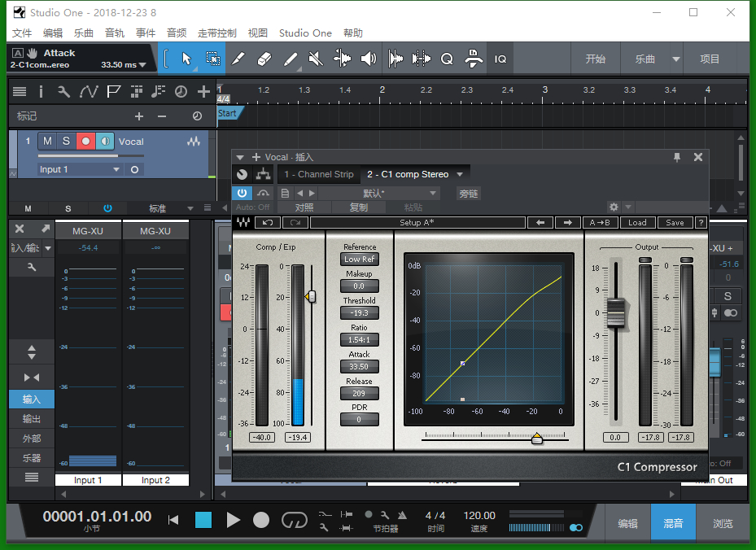Solo the Vocal track
This screenshot has height=550, width=756.
pos(67,142)
